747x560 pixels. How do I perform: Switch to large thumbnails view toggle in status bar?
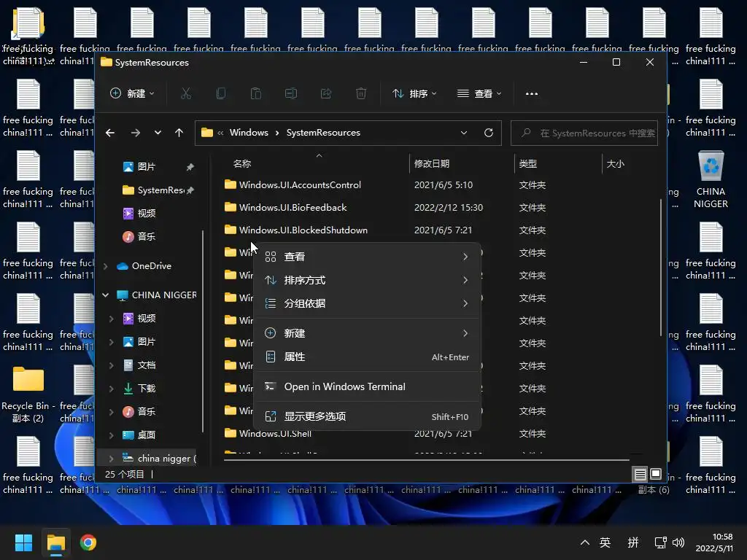[x=656, y=474]
